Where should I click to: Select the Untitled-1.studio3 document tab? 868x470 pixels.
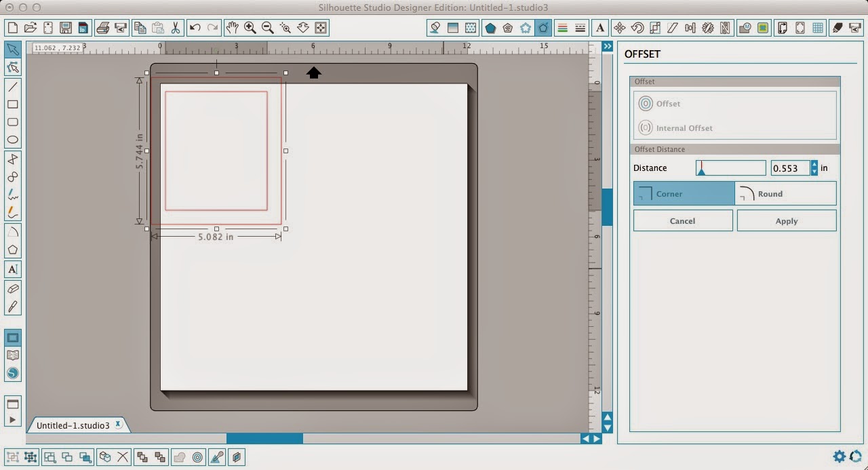[x=75, y=425]
